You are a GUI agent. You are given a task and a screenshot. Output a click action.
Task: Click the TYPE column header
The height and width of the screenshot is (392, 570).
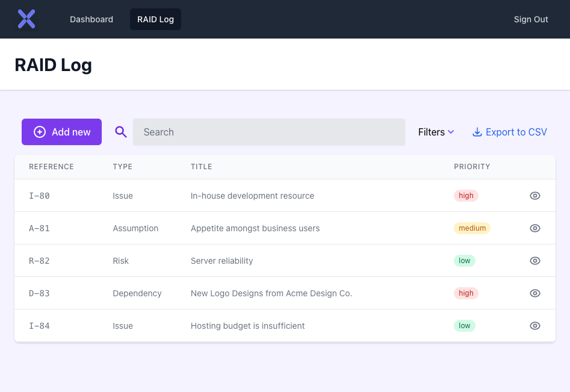tap(123, 167)
